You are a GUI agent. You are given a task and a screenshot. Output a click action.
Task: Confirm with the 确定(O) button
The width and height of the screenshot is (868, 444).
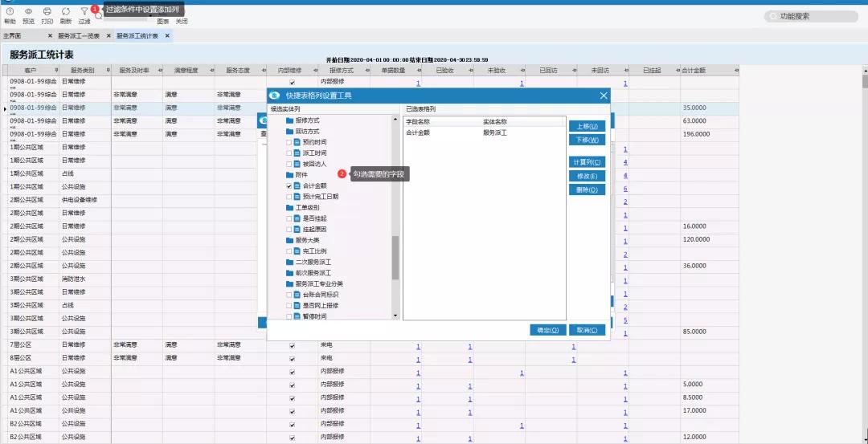(x=547, y=330)
